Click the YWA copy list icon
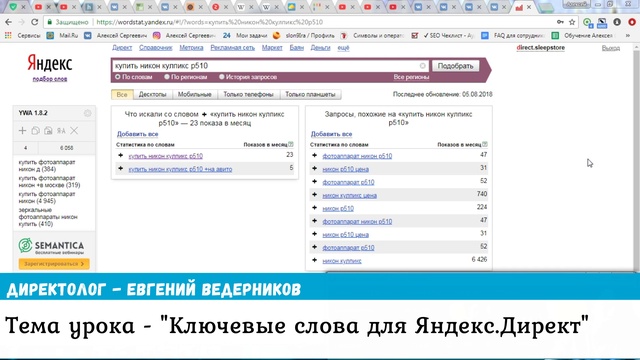Screen dimensions: 640x360 coord(36,131)
